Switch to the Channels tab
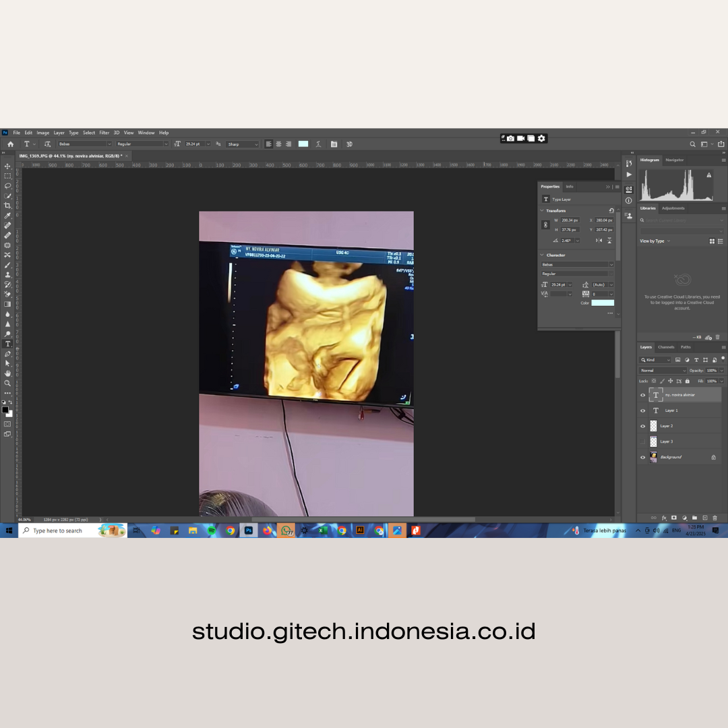The image size is (728, 728). click(665, 347)
